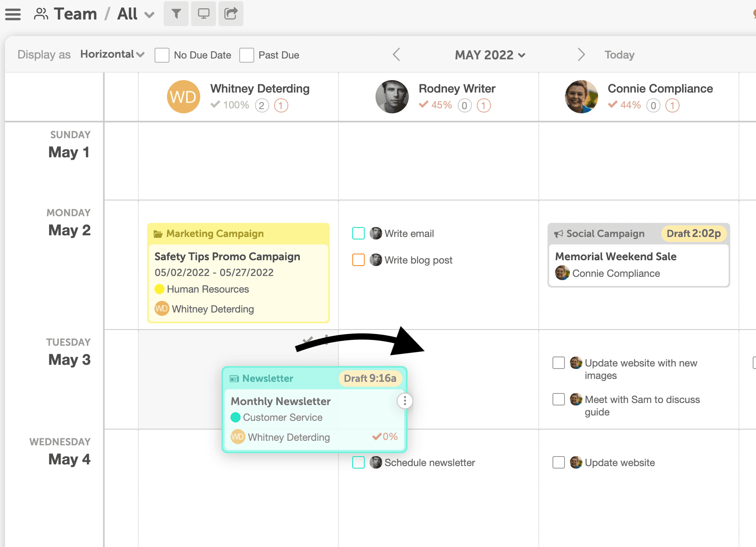Screen dimensions: 756x547
Task: Check off the Update website task
Action: pyautogui.click(x=559, y=462)
